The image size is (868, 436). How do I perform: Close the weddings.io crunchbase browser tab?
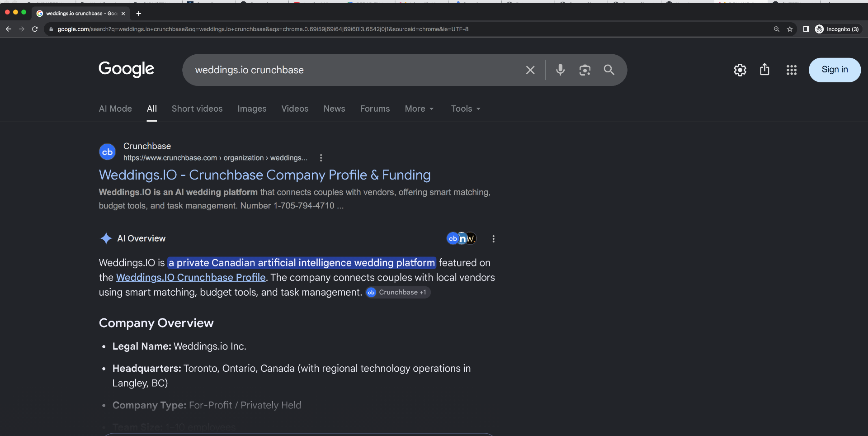click(123, 14)
